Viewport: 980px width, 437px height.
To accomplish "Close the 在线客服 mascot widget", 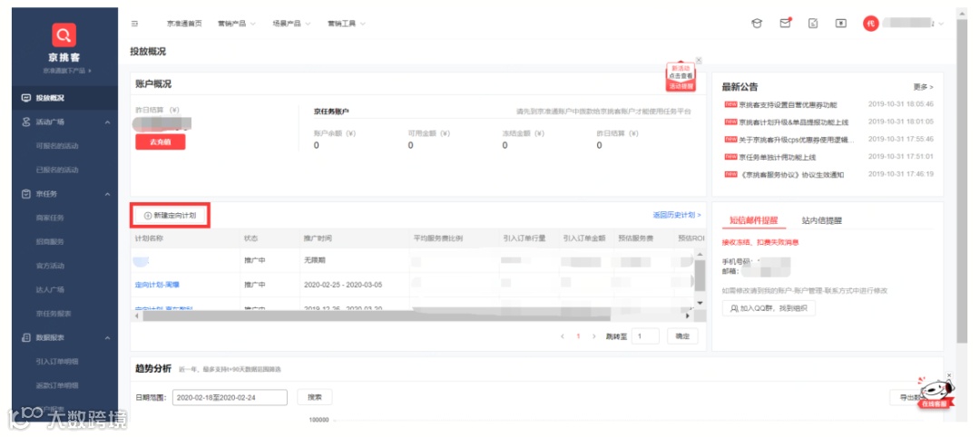I will (x=949, y=375).
